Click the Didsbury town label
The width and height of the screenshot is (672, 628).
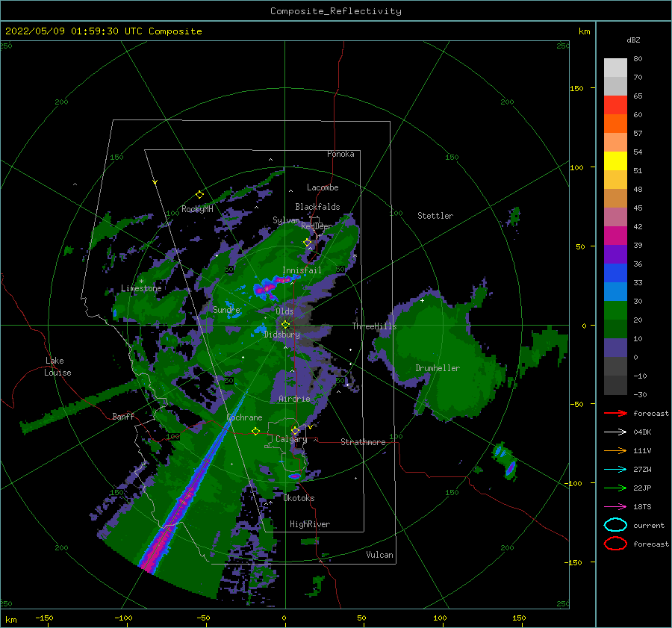[x=282, y=335]
